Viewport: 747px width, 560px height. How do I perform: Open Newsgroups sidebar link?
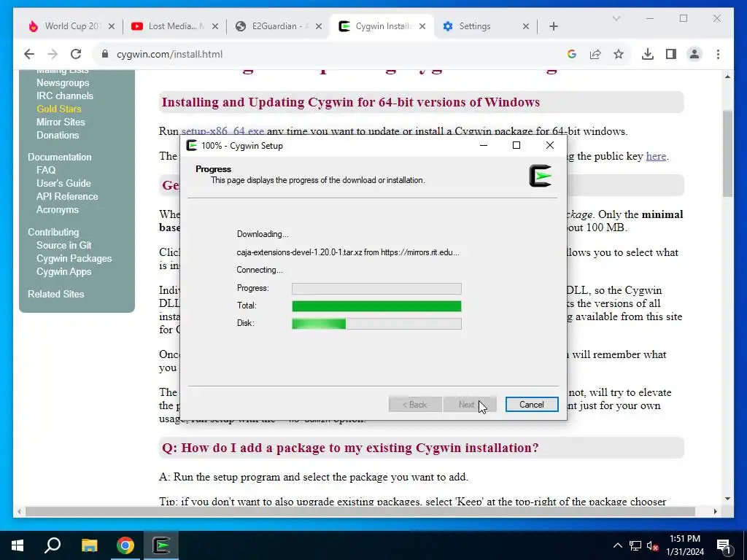click(63, 83)
